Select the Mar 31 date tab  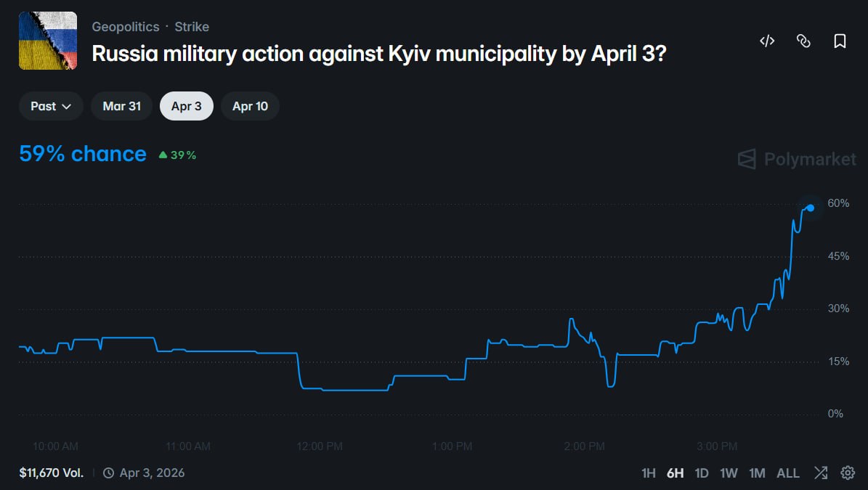pyautogui.click(x=121, y=106)
